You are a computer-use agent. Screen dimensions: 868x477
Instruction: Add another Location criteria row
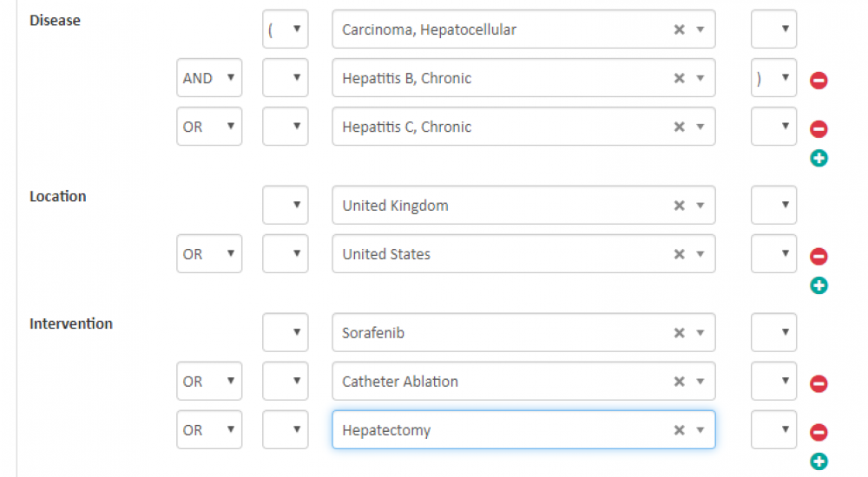coord(819,285)
